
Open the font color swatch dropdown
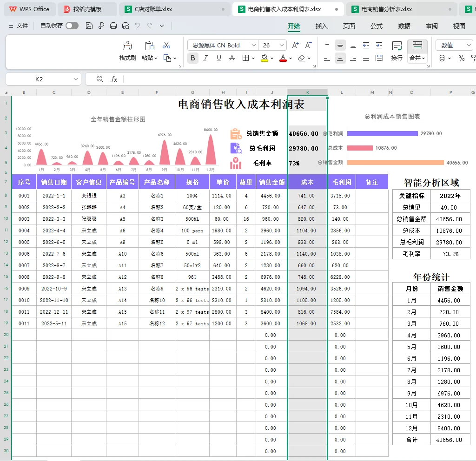[x=290, y=59]
